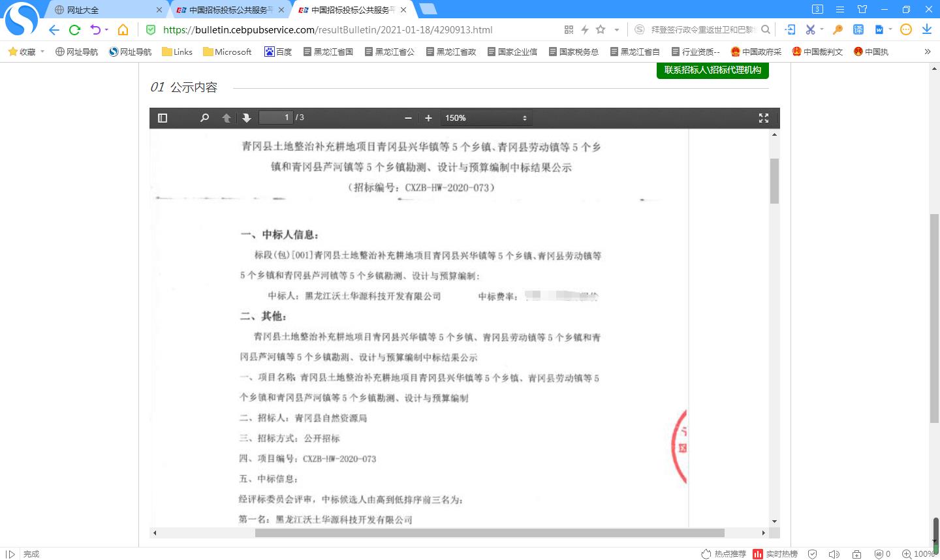Open the Microsoft bookmarks folder

pyautogui.click(x=227, y=52)
